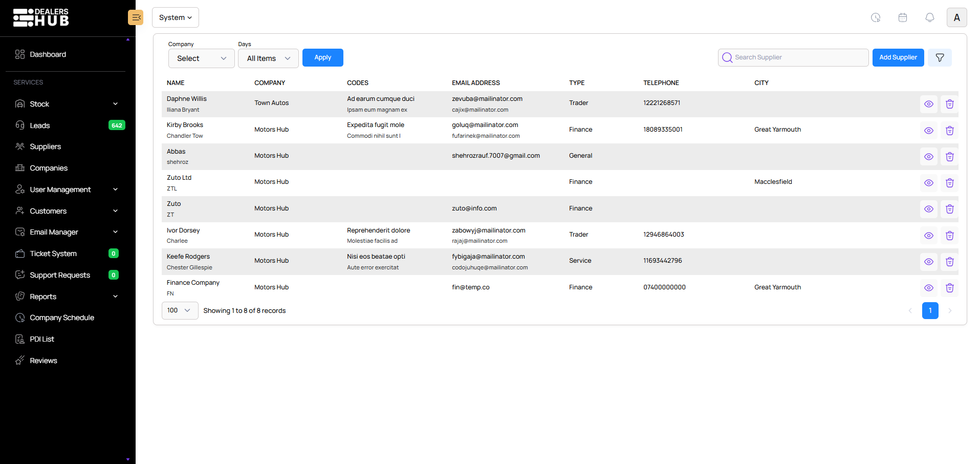
Task: Open the notifications bell icon
Action: (929, 17)
